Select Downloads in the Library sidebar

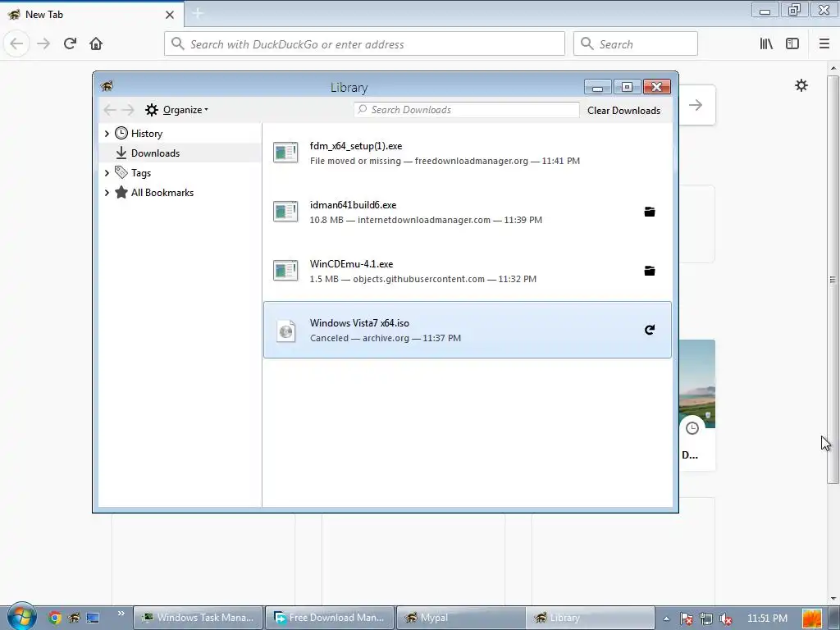point(180,153)
